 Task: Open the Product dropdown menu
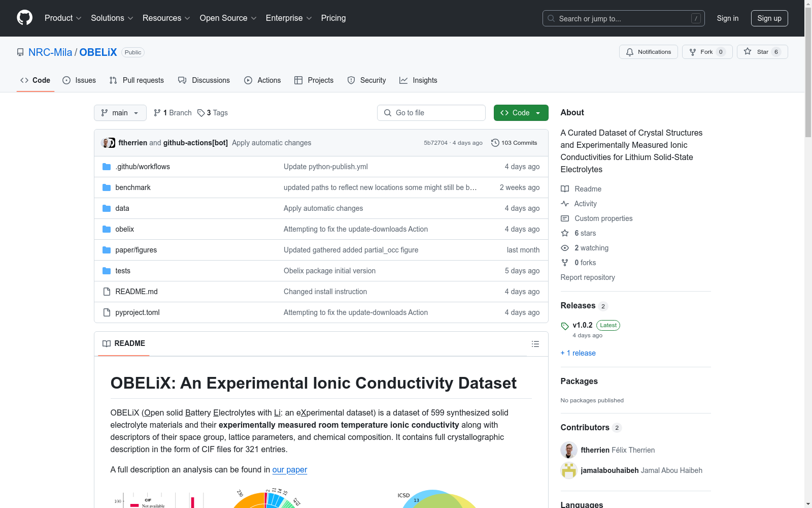point(63,18)
